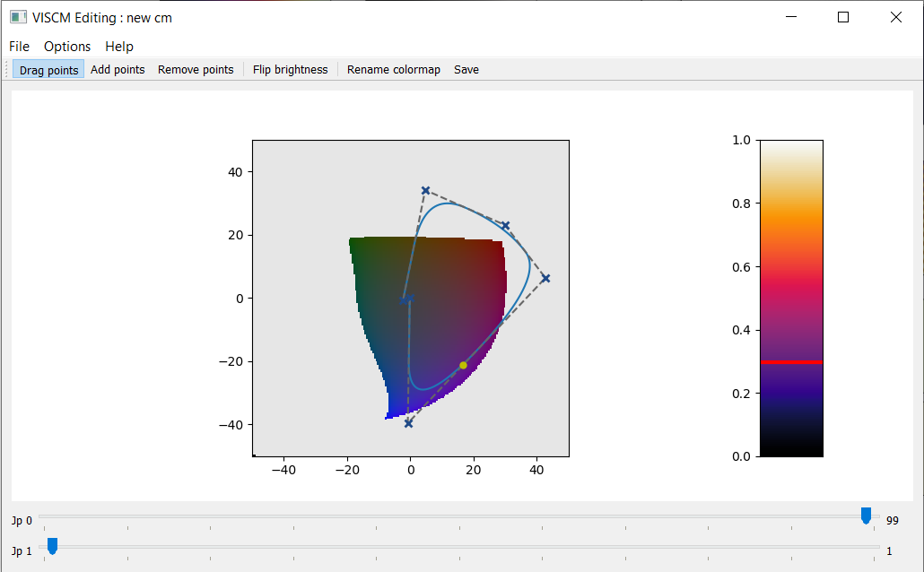Open the Options menu
The height and width of the screenshot is (572, 924).
click(67, 47)
